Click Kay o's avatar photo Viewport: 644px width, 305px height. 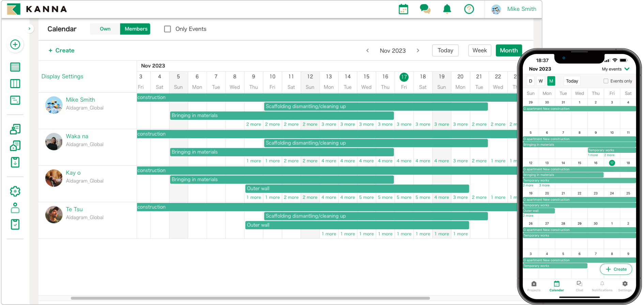pos(54,178)
